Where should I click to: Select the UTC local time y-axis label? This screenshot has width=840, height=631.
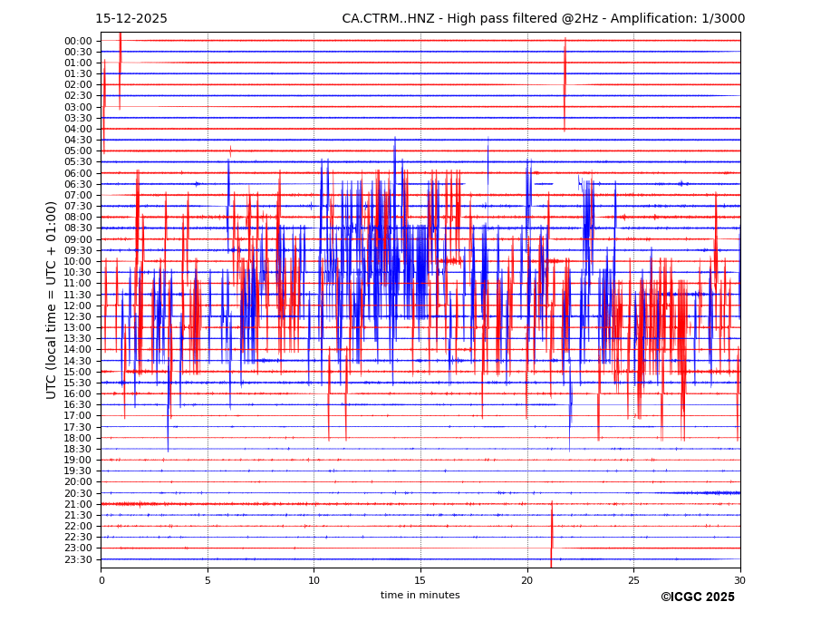pyautogui.click(x=52, y=299)
